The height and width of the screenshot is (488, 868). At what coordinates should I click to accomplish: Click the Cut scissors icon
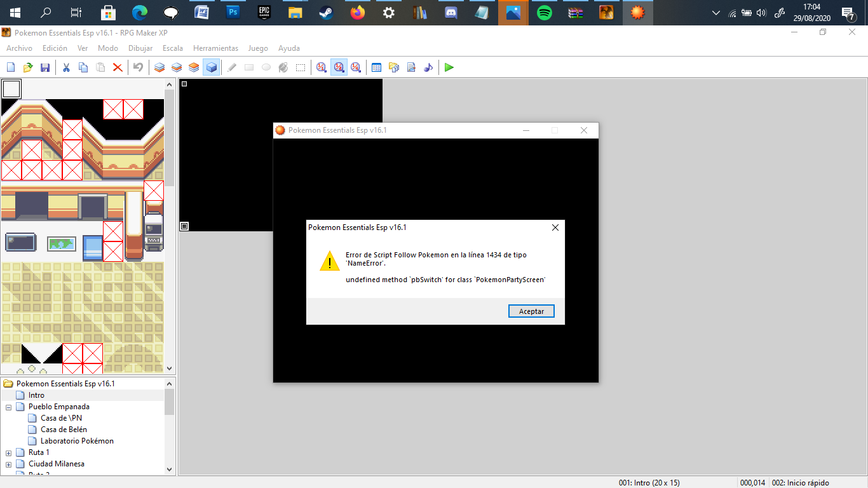pyautogui.click(x=65, y=67)
